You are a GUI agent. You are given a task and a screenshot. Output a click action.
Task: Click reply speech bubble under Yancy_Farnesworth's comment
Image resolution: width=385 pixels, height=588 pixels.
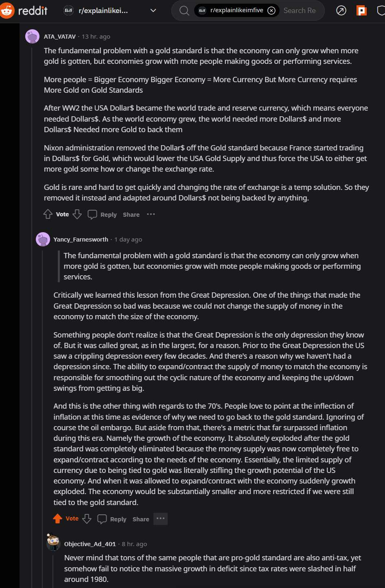[x=102, y=519]
